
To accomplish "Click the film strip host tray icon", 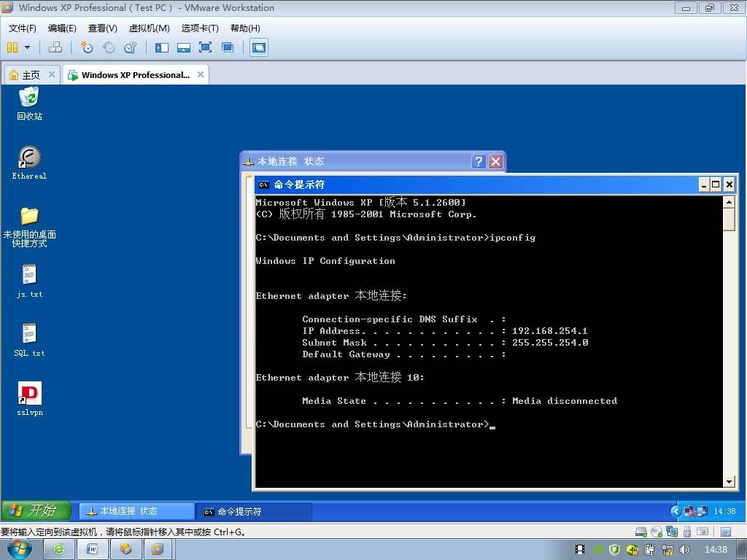I will 580,550.
